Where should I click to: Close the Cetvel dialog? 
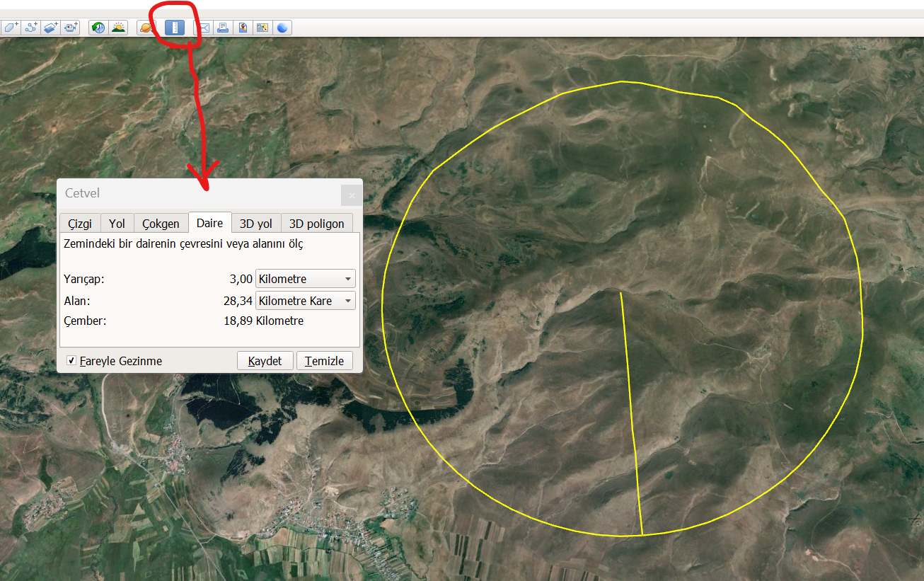pyautogui.click(x=352, y=195)
